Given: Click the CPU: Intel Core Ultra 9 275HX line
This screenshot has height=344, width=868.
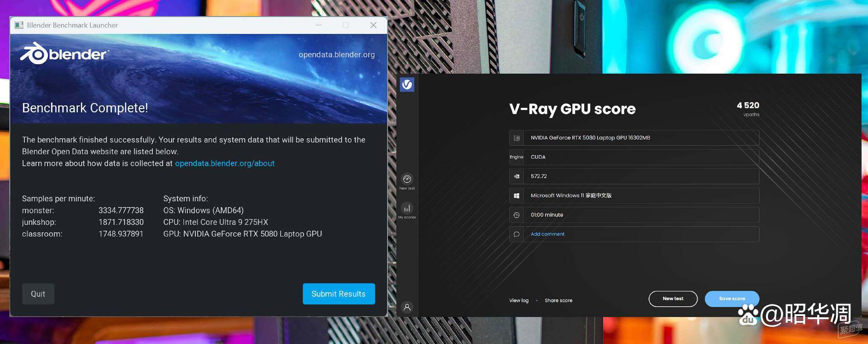Looking at the screenshot, I should coord(216,222).
